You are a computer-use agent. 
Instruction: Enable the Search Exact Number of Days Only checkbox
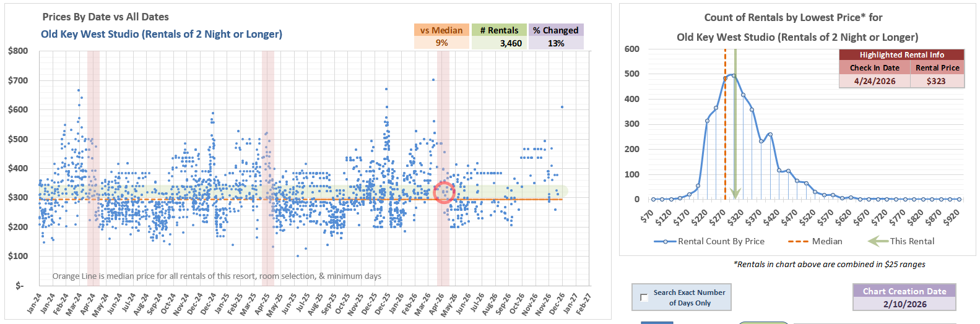644,297
